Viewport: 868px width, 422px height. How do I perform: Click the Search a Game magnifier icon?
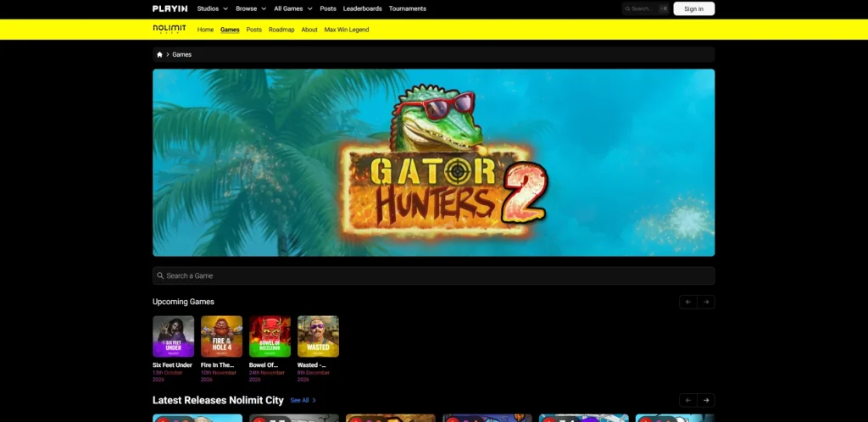click(160, 275)
